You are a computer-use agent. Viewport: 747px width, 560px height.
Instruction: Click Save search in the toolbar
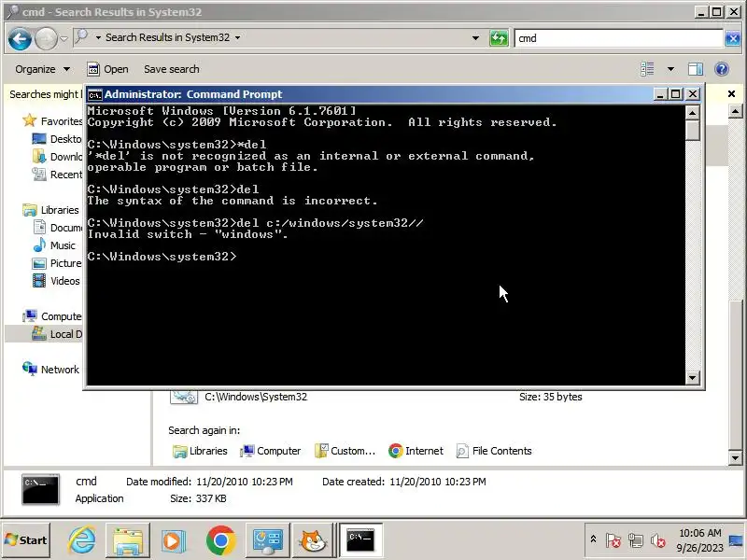[172, 69]
